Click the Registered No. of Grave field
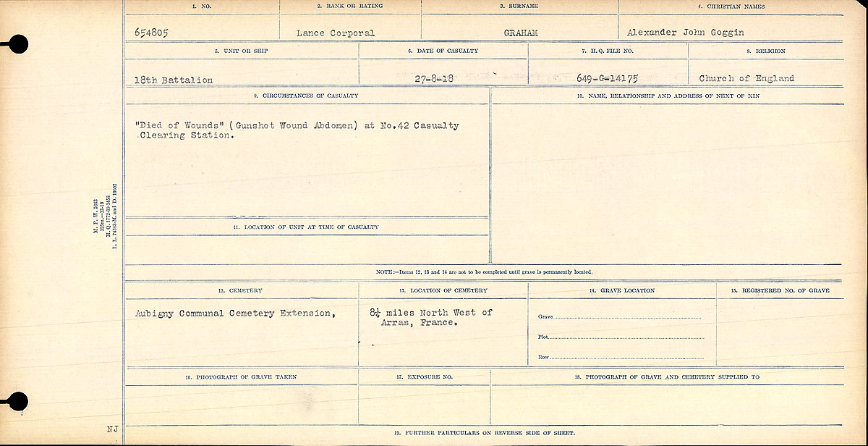This screenshot has width=868, height=446. [780, 329]
